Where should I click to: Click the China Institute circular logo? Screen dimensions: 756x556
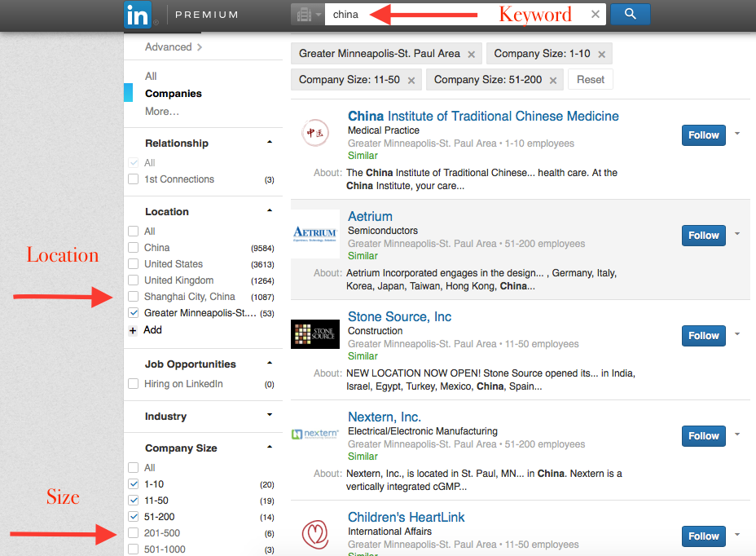coord(315,132)
